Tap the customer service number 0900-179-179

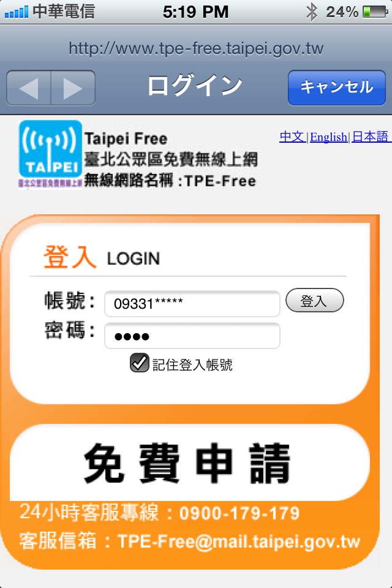tap(239, 513)
